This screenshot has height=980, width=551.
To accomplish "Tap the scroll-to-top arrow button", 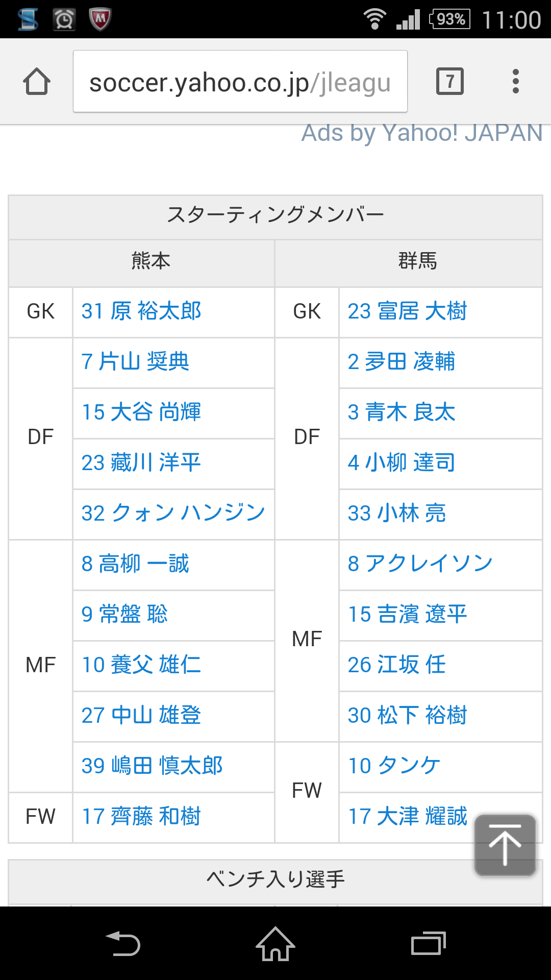I will pyautogui.click(x=505, y=845).
